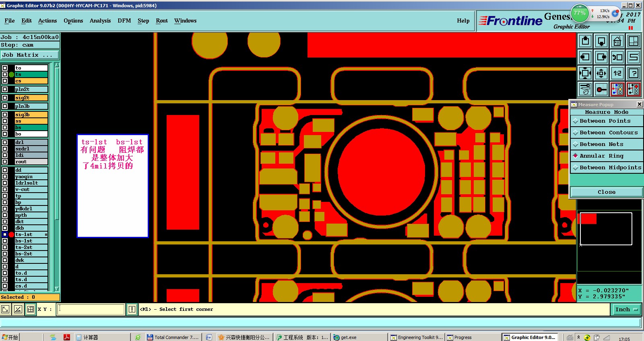Viewport: 644px width, 341px height.
Task: Open the Windows menu
Action: 186,21
